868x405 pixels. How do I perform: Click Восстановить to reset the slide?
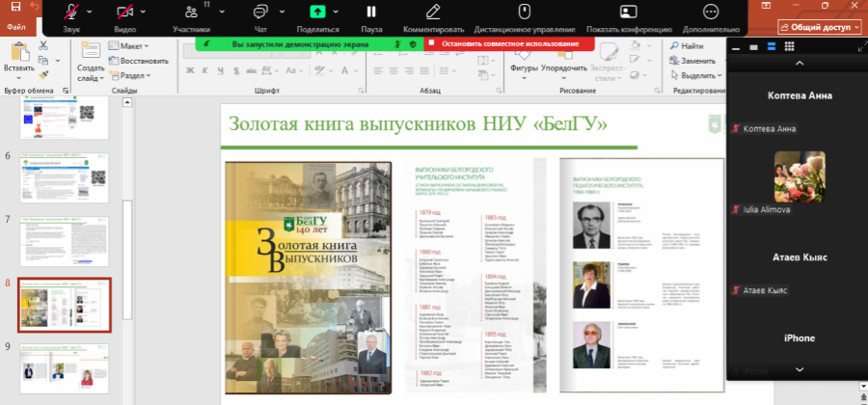[x=138, y=61]
